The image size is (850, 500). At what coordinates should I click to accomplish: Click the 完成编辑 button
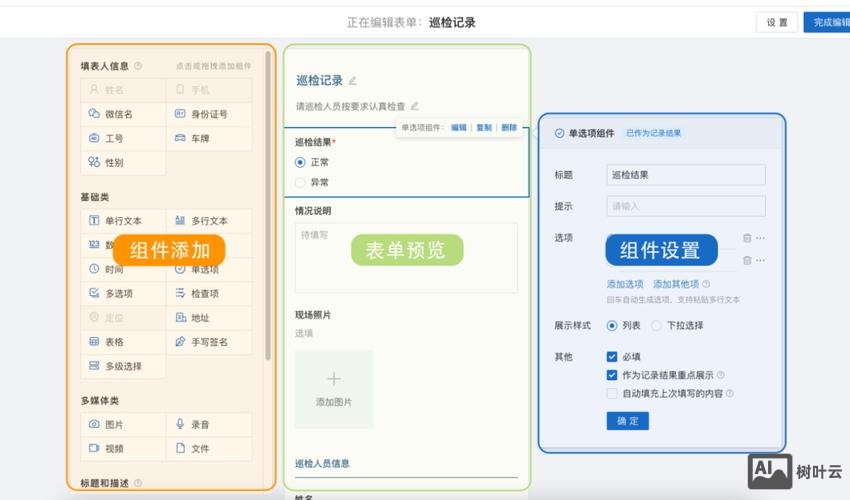[x=827, y=22]
